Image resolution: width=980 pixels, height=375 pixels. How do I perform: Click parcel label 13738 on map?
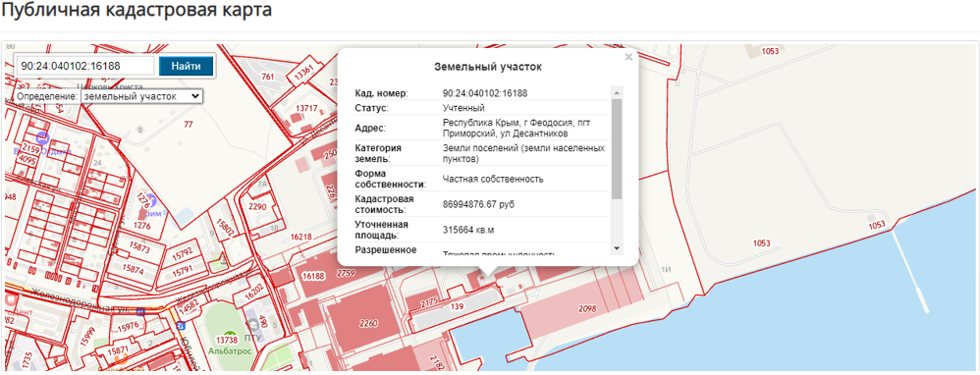(226, 340)
